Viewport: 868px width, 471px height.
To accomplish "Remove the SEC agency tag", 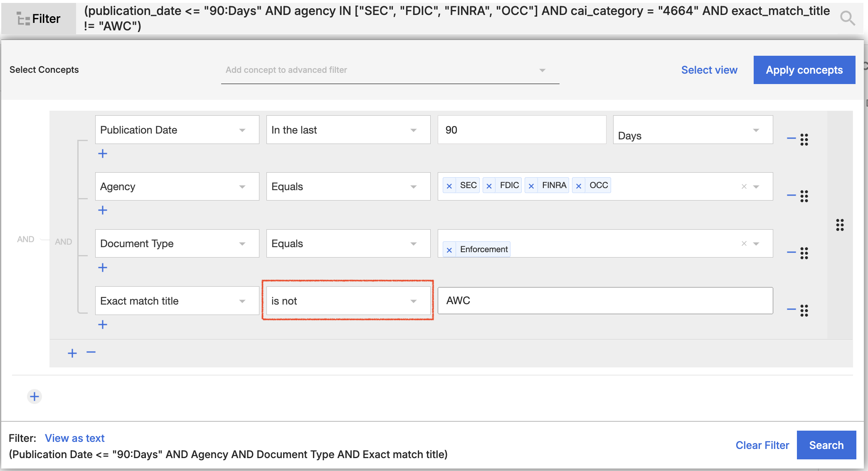I will tap(449, 186).
